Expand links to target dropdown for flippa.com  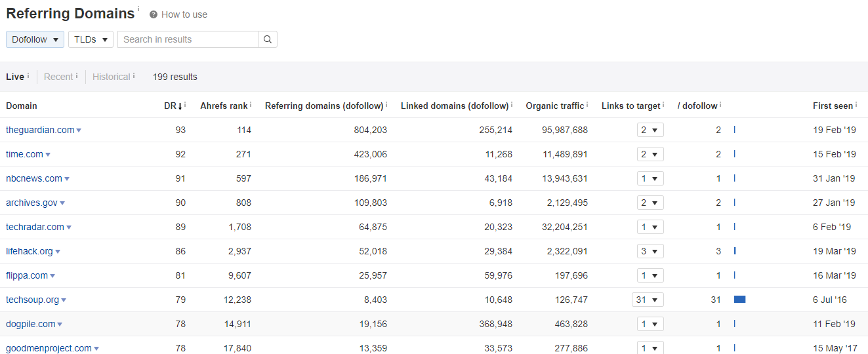point(650,275)
